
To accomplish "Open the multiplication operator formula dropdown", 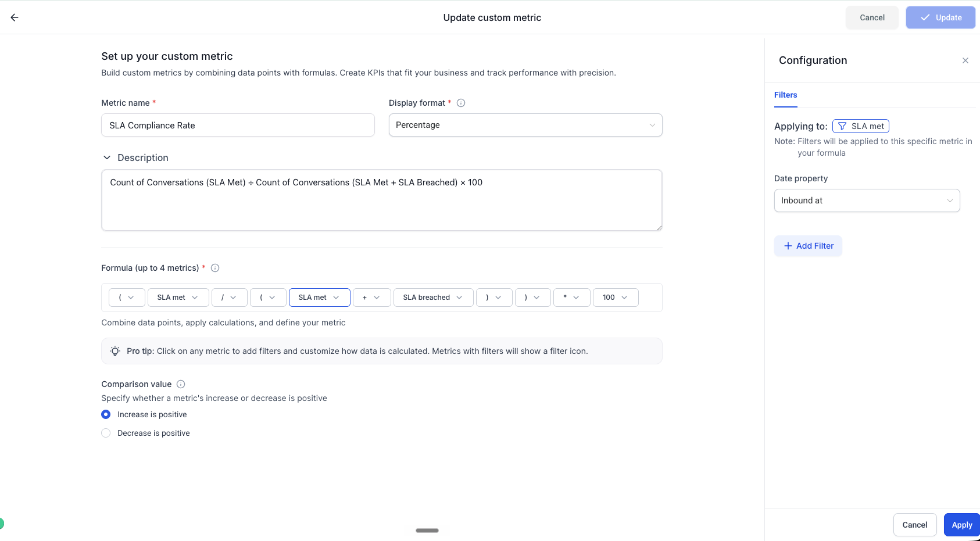I will click(x=572, y=298).
